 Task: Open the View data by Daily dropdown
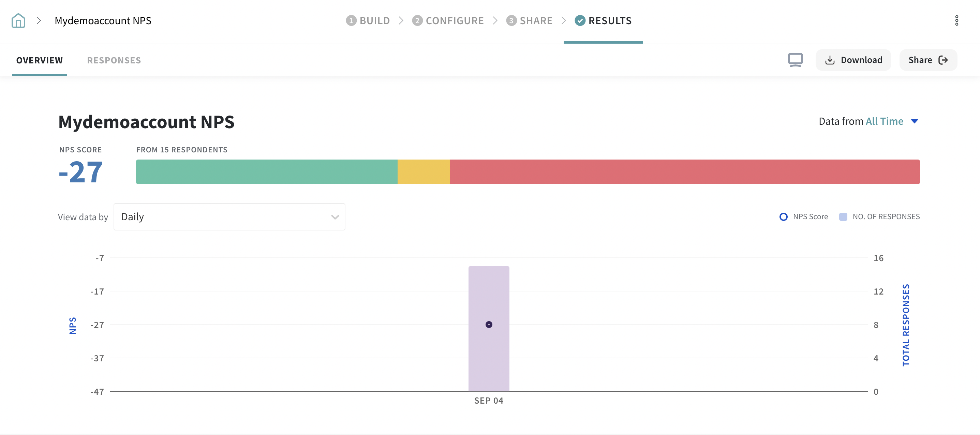pyautogui.click(x=229, y=217)
